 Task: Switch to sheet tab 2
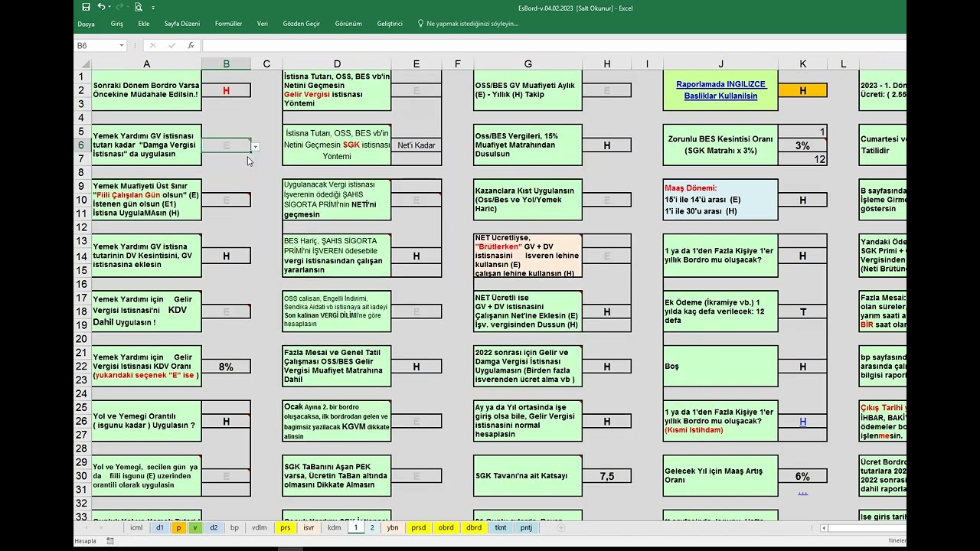pos(372,527)
